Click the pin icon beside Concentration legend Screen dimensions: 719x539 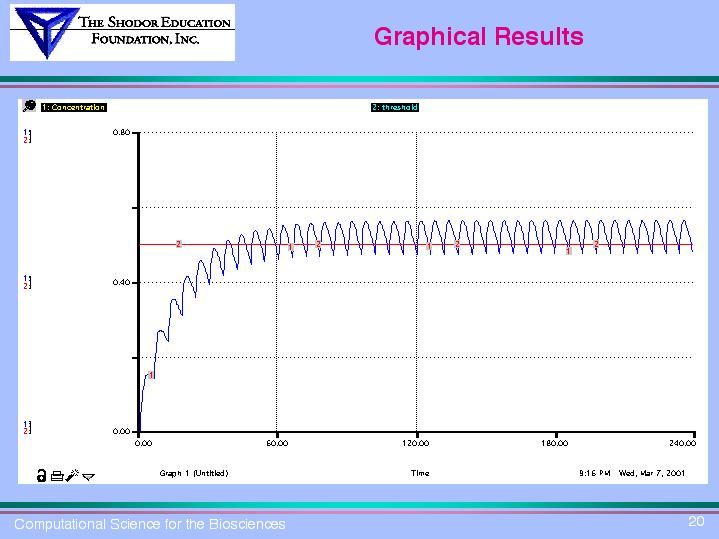(31, 106)
